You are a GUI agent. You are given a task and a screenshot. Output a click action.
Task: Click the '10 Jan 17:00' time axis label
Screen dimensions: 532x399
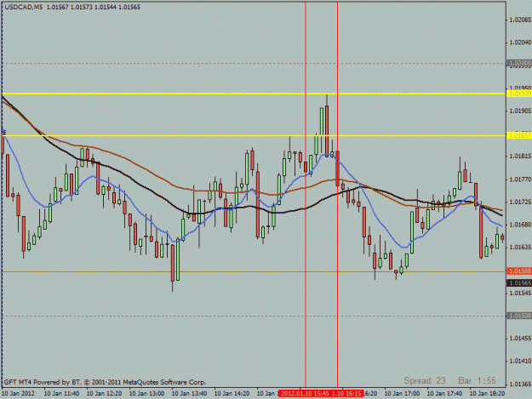pyautogui.click(x=402, y=394)
